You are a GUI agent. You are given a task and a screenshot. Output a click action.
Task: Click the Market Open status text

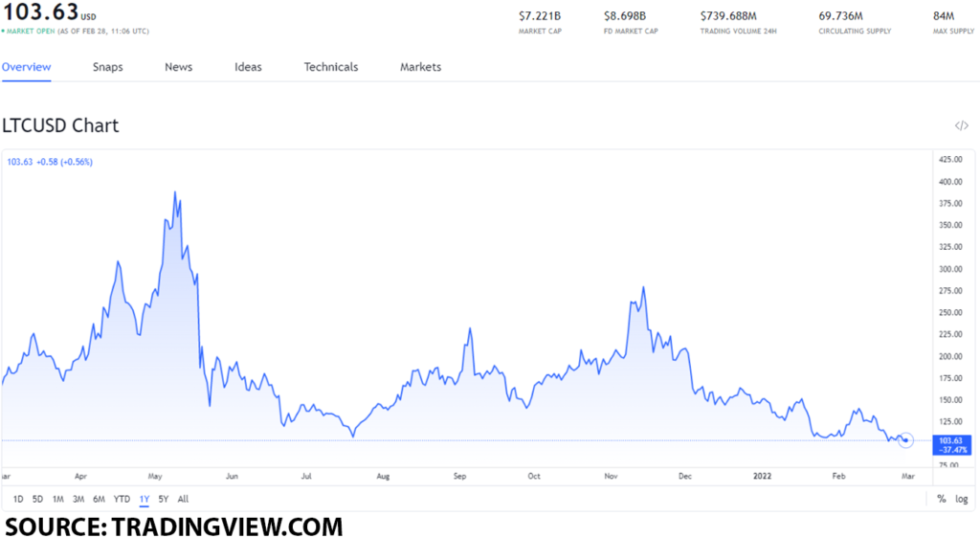[x=31, y=32]
